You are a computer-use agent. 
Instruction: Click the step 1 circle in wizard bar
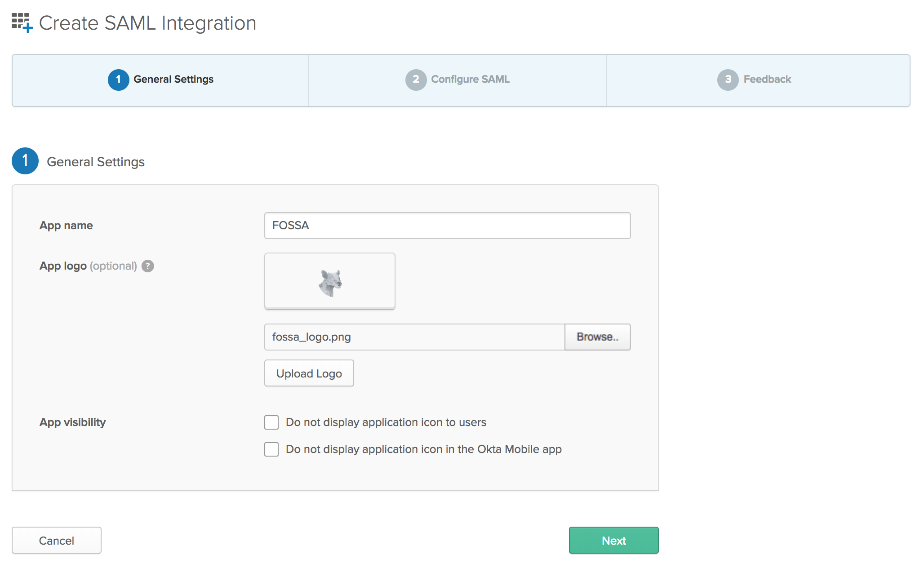(118, 80)
